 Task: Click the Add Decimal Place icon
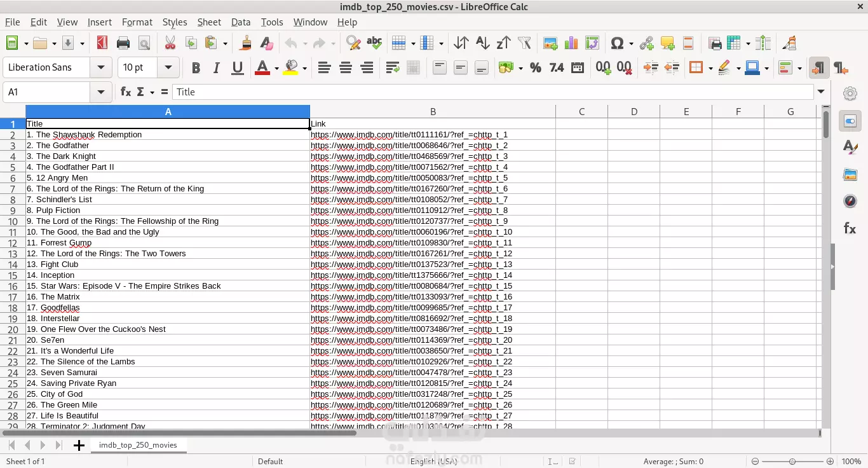603,67
